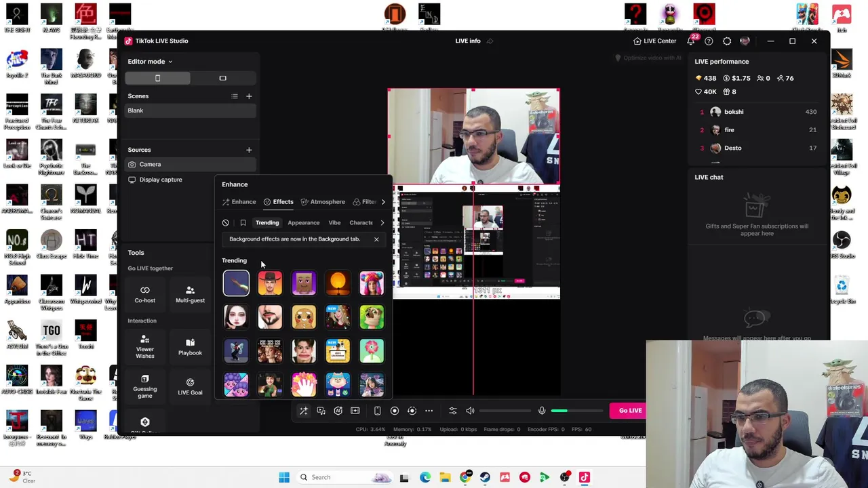Select the pink flower effect

[372, 351]
